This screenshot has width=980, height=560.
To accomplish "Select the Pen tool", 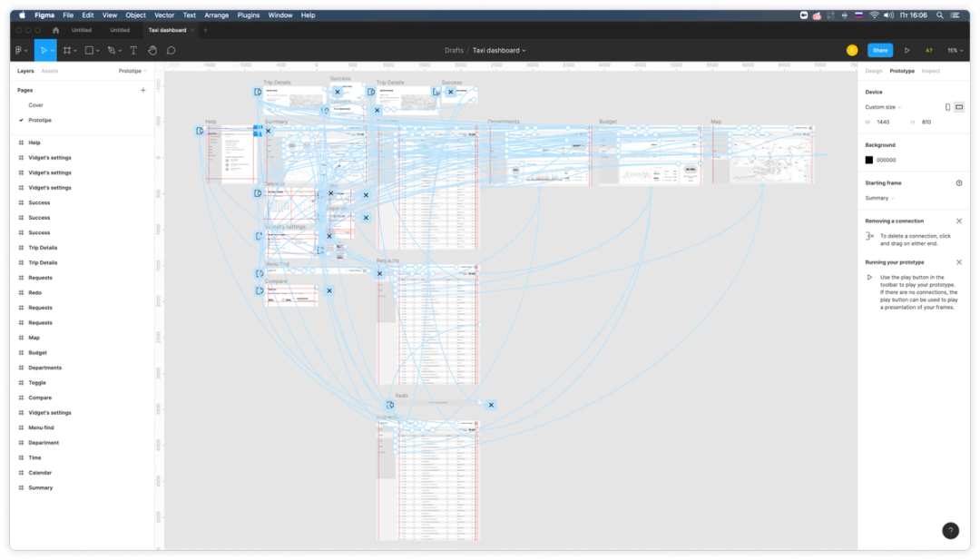I will point(110,50).
